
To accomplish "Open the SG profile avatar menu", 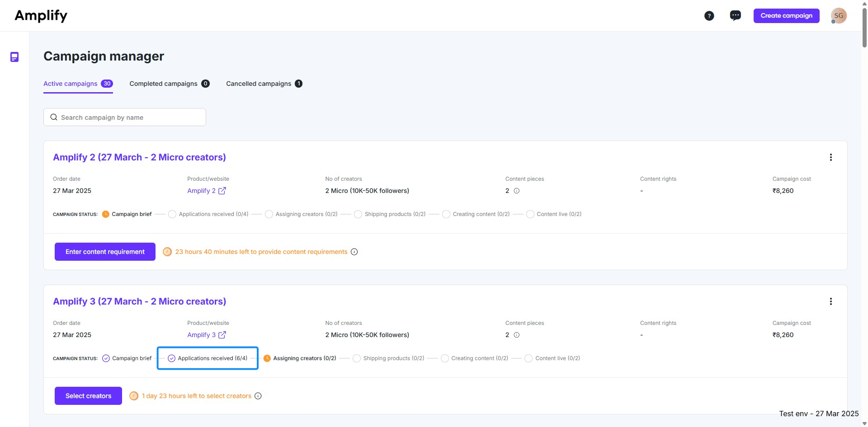I will point(839,15).
